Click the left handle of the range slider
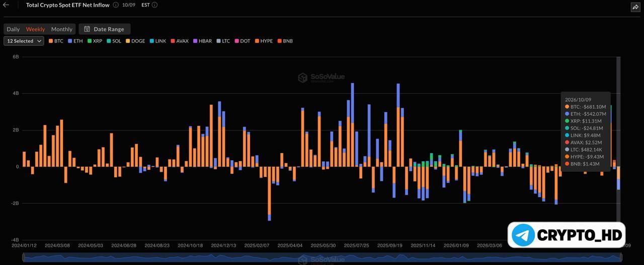Viewport: 644px width, 265px height. click(24, 257)
